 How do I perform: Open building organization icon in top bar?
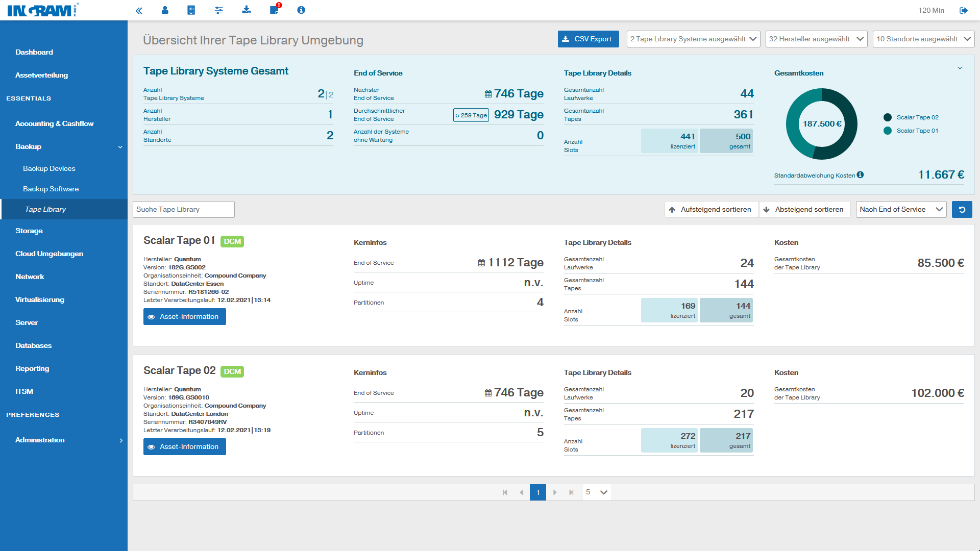click(191, 10)
